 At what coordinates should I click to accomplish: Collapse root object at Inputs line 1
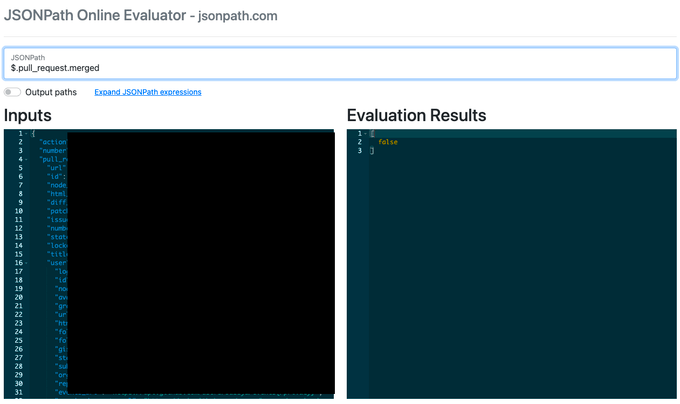[x=27, y=134]
